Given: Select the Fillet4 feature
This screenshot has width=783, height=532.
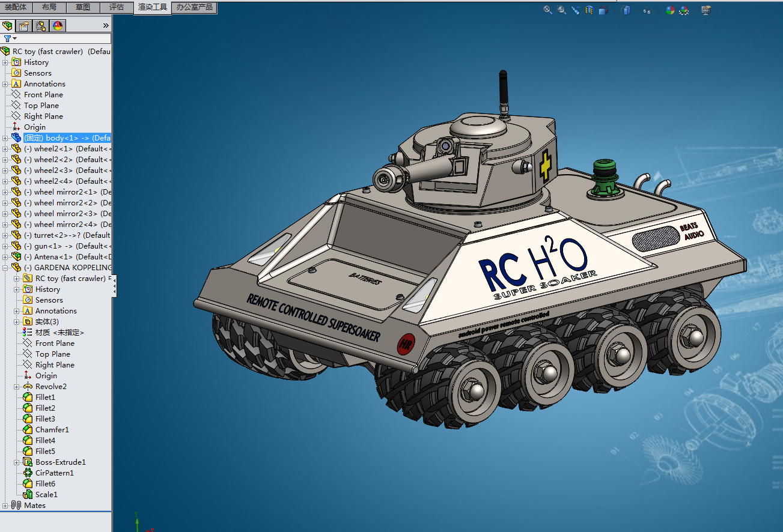Looking at the screenshot, I should click(x=45, y=441).
